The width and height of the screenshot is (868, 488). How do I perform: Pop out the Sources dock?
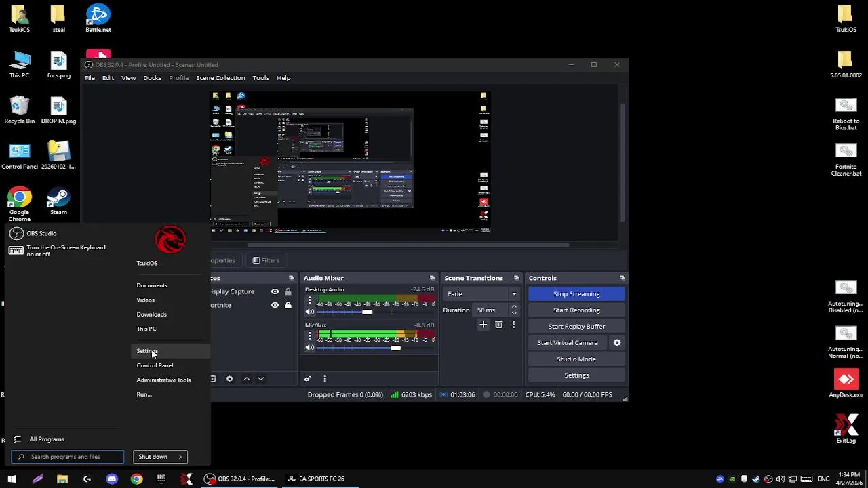[x=292, y=278]
